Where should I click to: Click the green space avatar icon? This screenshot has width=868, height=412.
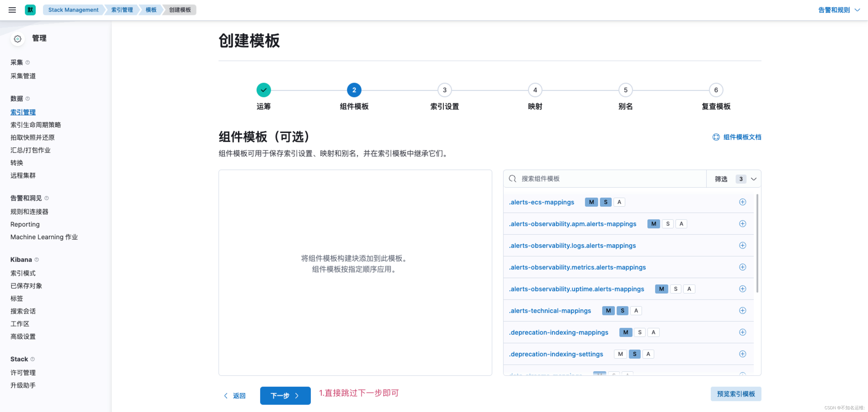[30, 10]
